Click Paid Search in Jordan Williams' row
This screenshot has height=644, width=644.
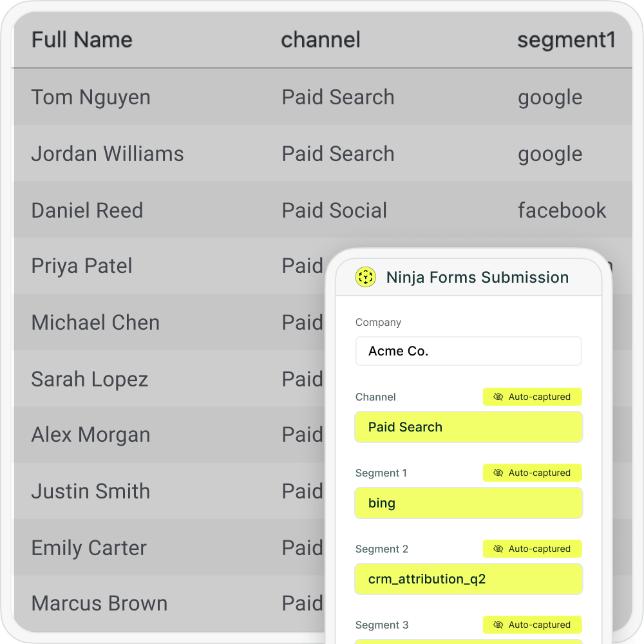[x=337, y=154]
